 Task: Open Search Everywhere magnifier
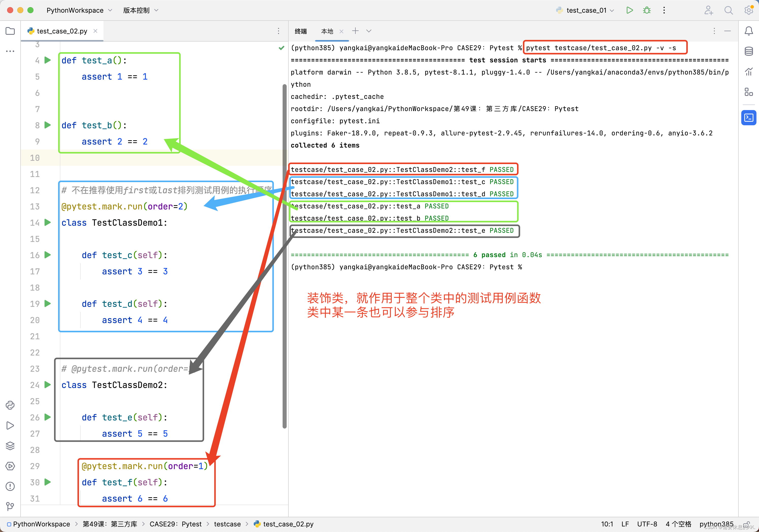(x=729, y=10)
